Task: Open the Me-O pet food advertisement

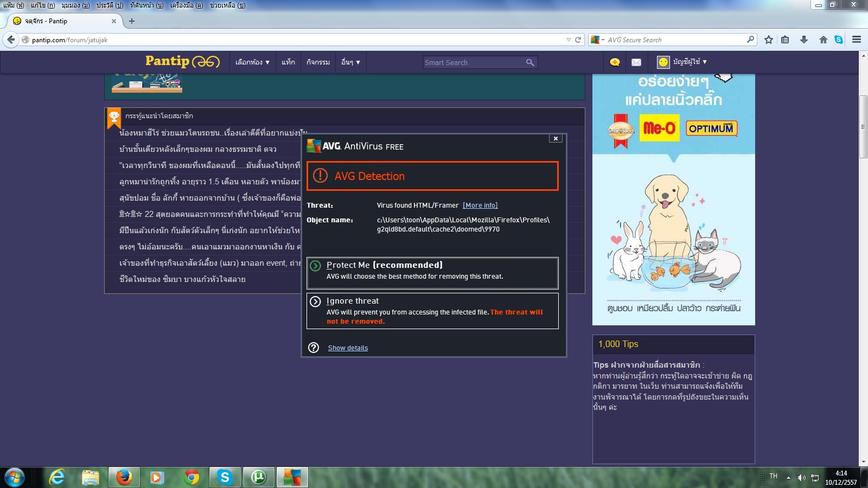Action: [674, 199]
